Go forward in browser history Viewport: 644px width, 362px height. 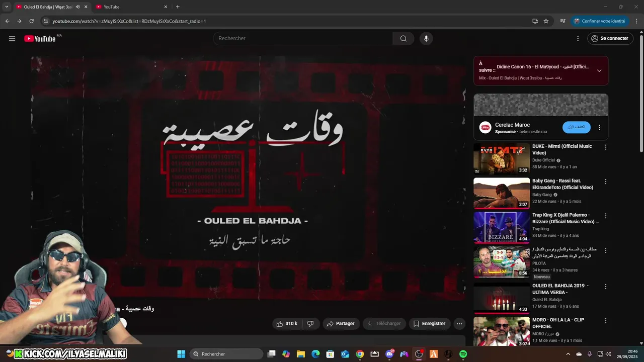(x=19, y=21)
